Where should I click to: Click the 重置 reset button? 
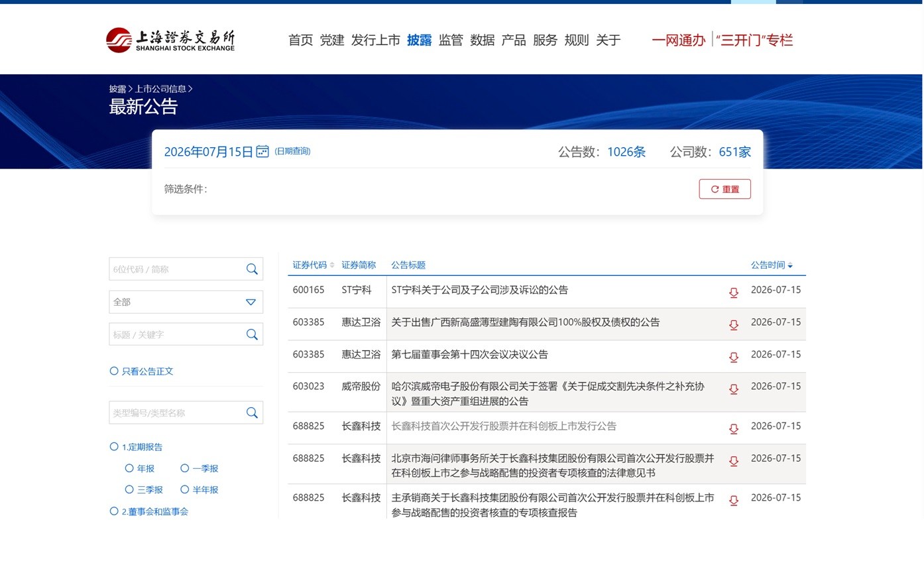click(725, 189)
